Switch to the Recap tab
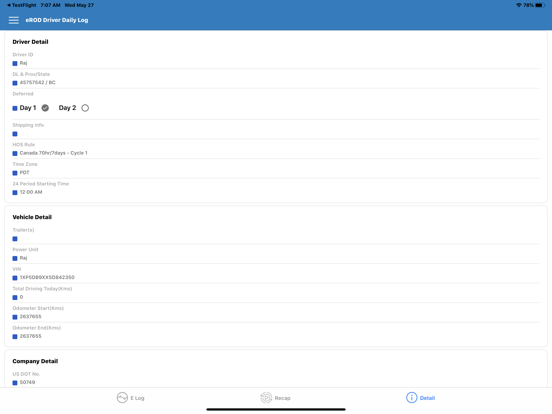The width and height of the screenshot is (552, 414). pyautogui.click(x=275, y=398)
